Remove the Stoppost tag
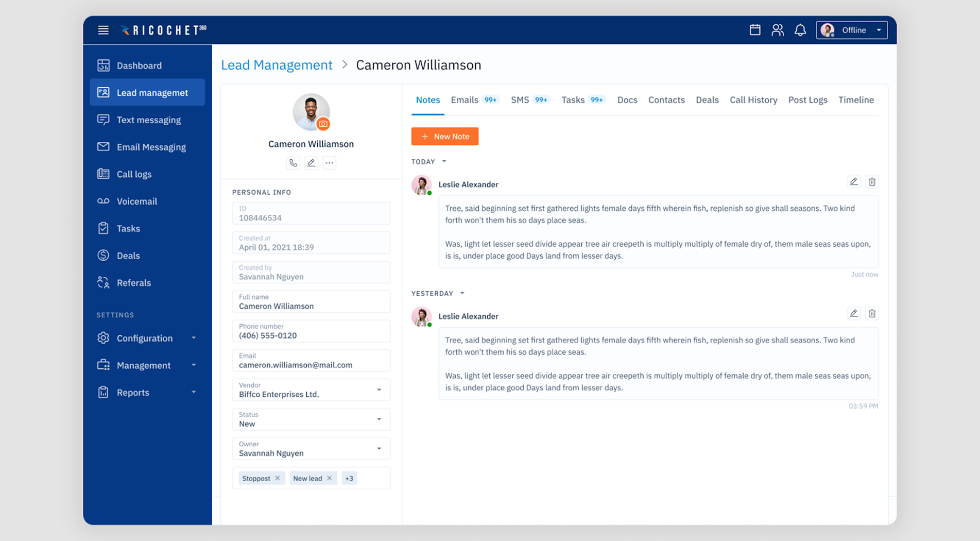The width and height of the screenshot is (980, 541). click(278, 478)
